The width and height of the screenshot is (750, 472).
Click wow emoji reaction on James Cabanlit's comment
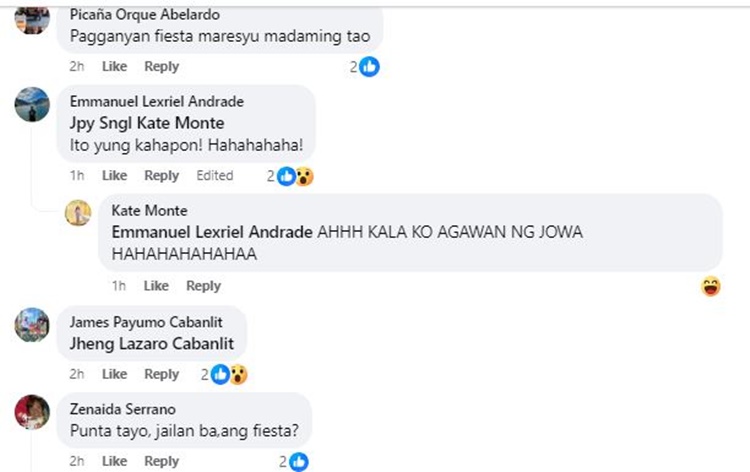point(238,374)
